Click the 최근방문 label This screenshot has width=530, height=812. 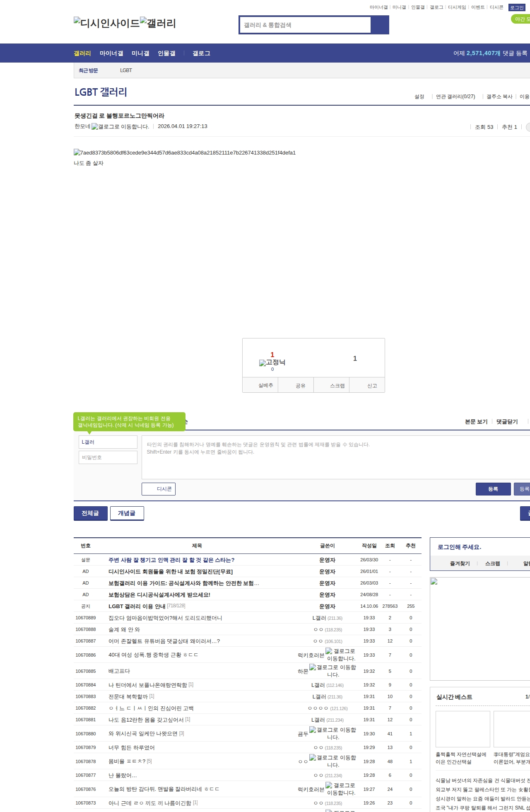pos(89,70)
